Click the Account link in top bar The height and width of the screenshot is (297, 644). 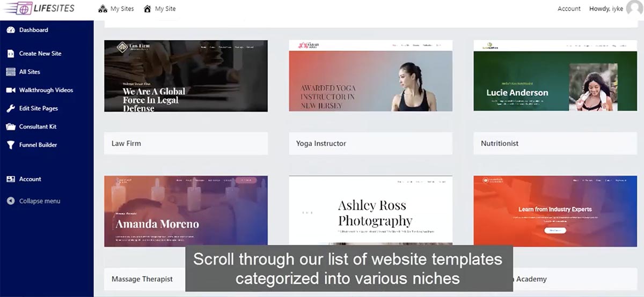[569, 9]
